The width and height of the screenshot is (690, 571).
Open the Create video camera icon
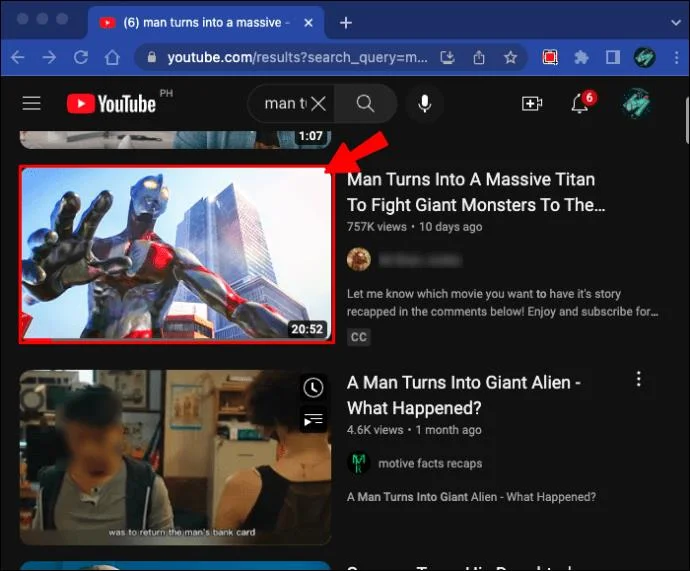click(532, 104)
